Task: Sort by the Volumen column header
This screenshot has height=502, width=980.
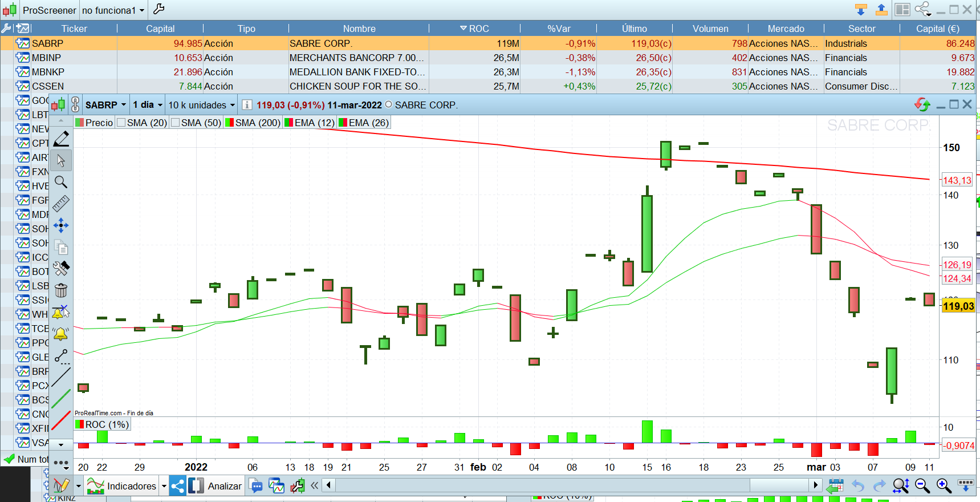Action: pos(710,29)
